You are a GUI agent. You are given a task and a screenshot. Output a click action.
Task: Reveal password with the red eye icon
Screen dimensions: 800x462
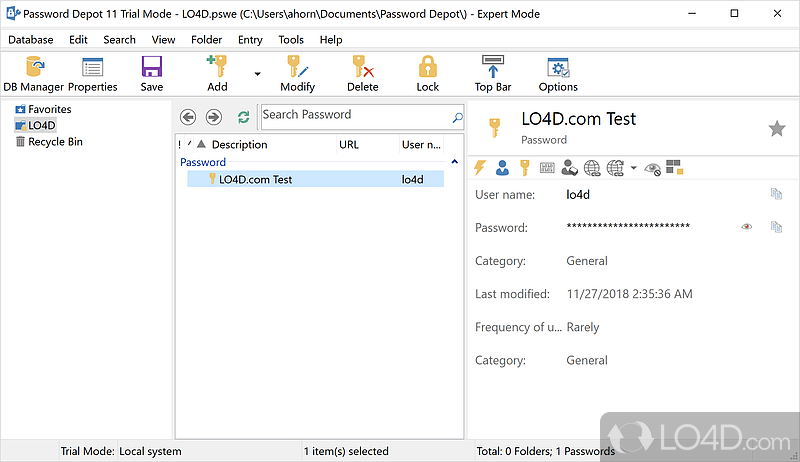click(x=746, y=226)
